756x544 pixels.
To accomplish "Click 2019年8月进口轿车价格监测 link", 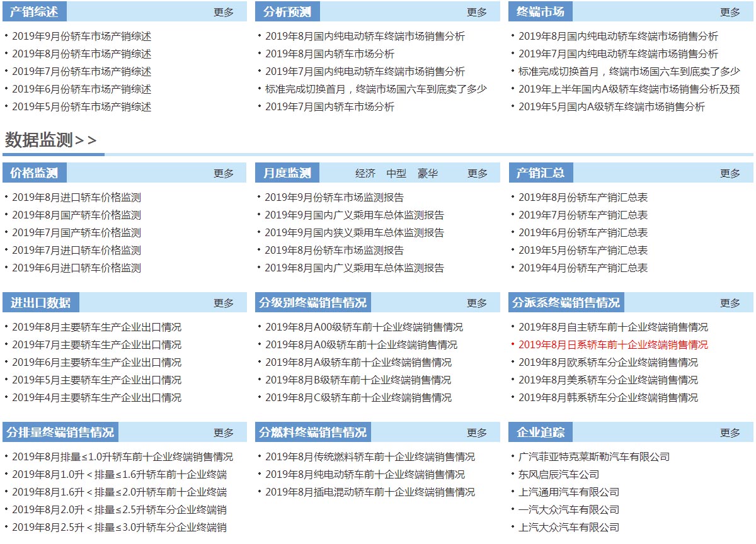I will [76, 198].
